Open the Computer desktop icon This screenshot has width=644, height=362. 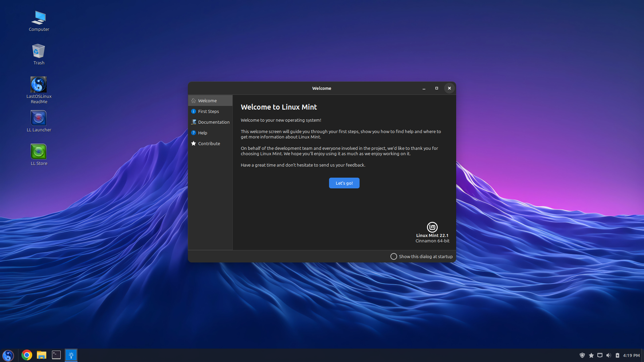click(x=39, y=21)
